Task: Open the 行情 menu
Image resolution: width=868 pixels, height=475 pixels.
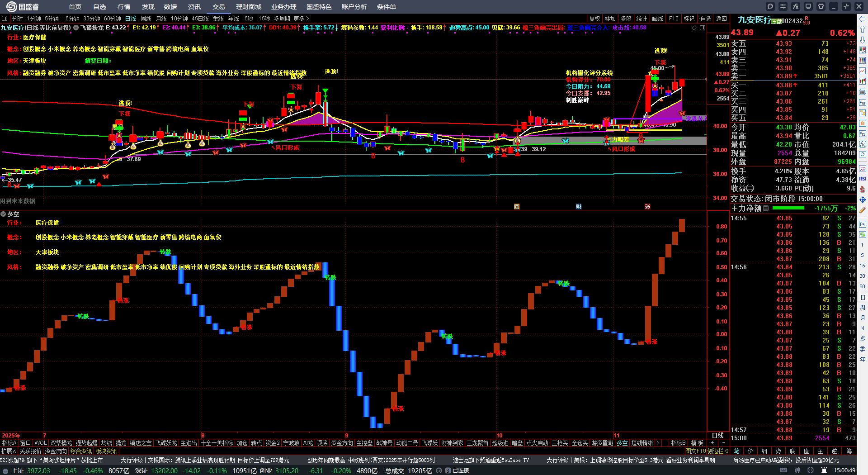Action: [124, 7]
